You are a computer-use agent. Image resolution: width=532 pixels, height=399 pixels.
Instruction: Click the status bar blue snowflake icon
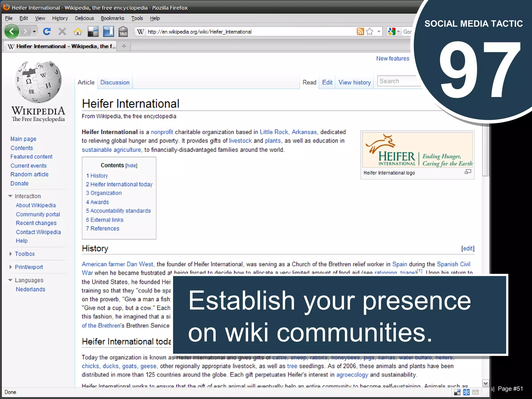coord(466,392)
